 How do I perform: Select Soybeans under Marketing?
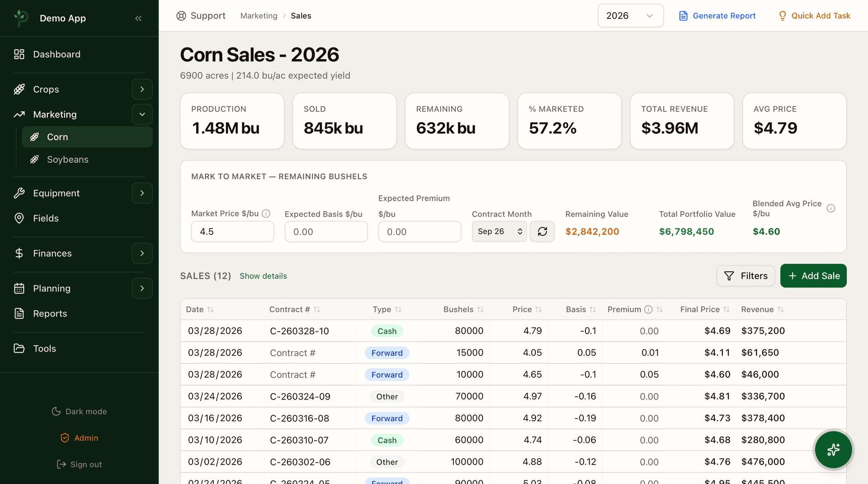click(x=68, y=159)
